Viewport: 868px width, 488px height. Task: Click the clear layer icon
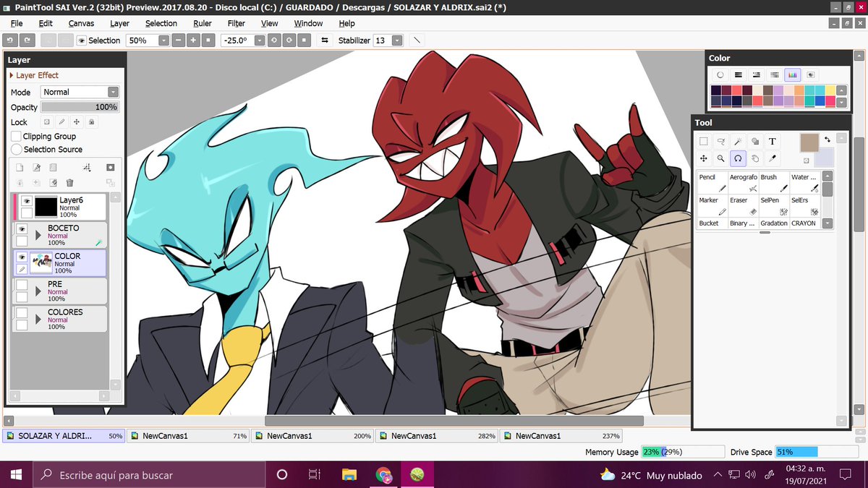[53, 183]
